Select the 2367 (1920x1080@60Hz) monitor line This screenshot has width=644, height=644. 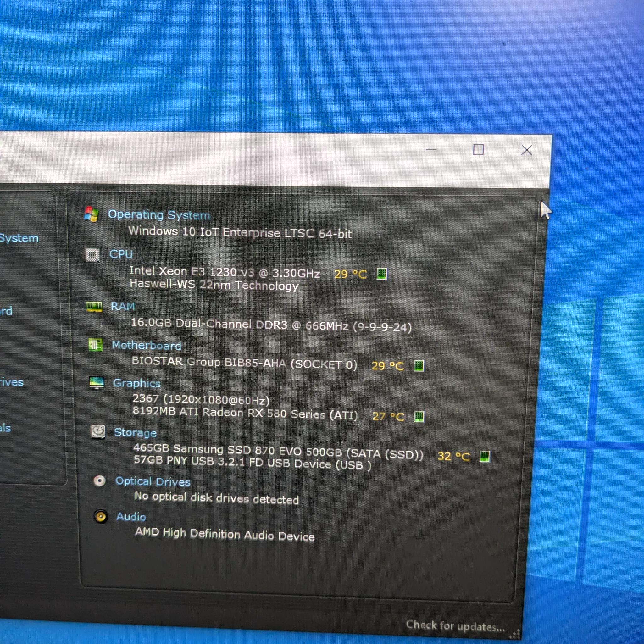click(201, 399)
